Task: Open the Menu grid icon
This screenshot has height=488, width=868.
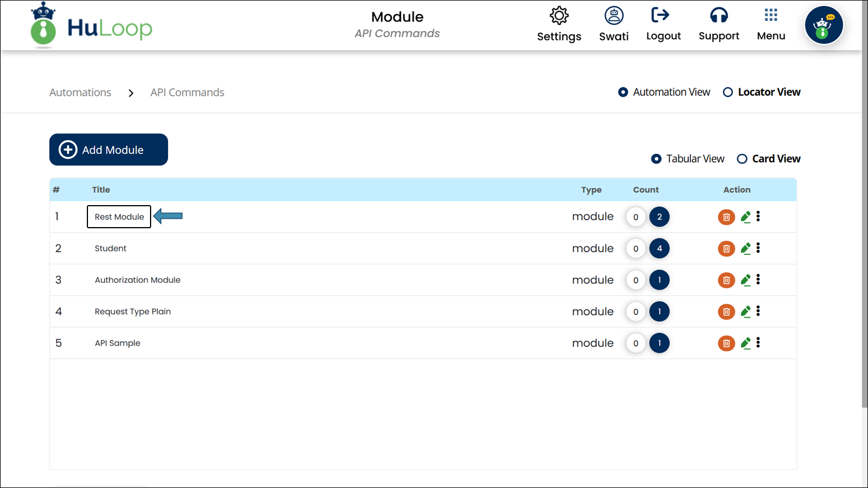Action: coord(771,15)
